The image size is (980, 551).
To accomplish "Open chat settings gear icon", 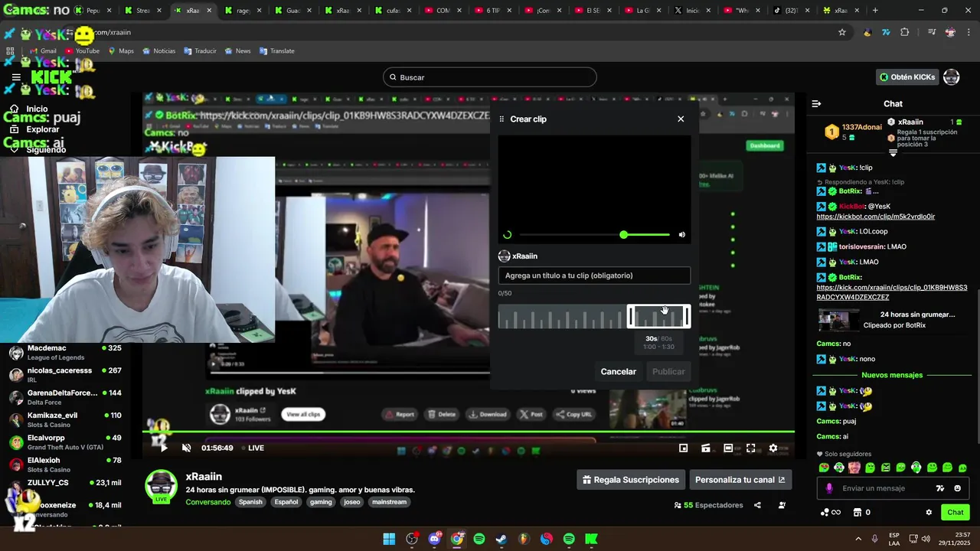I will point(929,512).
